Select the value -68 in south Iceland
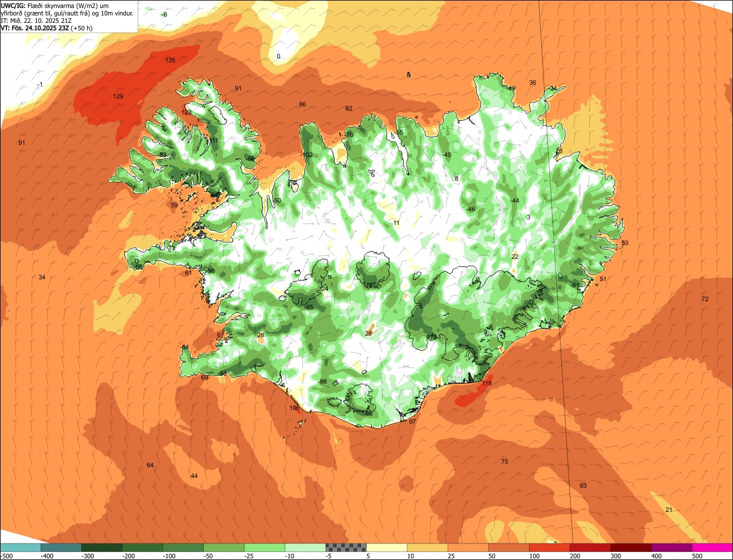This screenshot has height=560, width=733. pyautogui.click(x=322, y=381)
